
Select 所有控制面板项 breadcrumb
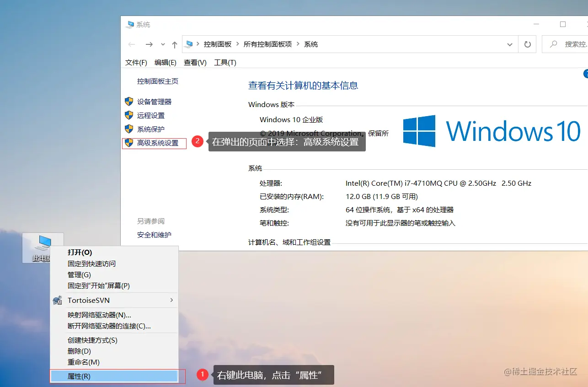pyautogui.click(x=267, y=44)
